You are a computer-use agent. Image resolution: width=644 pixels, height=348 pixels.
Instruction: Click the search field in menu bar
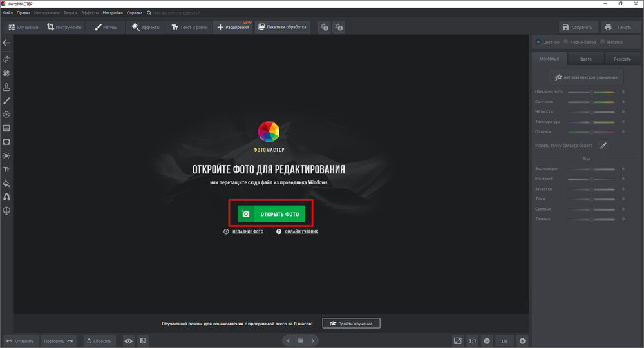pos(176,13)
